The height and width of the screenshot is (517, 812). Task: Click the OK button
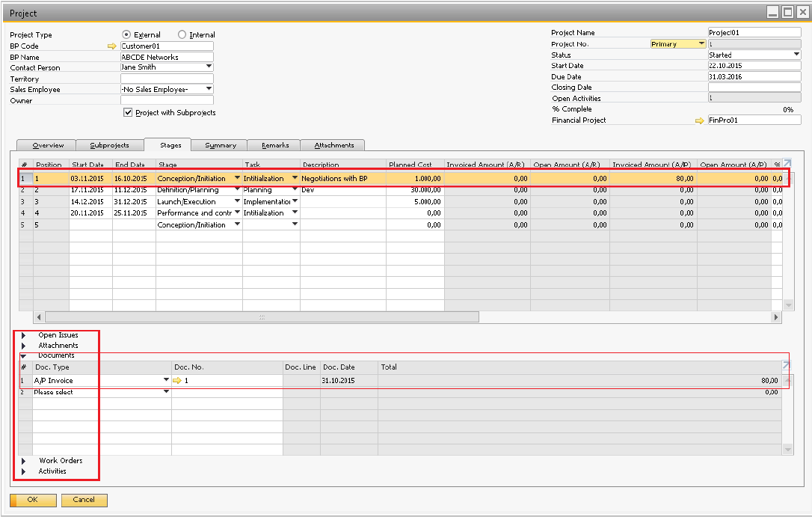tap(32, 500)
